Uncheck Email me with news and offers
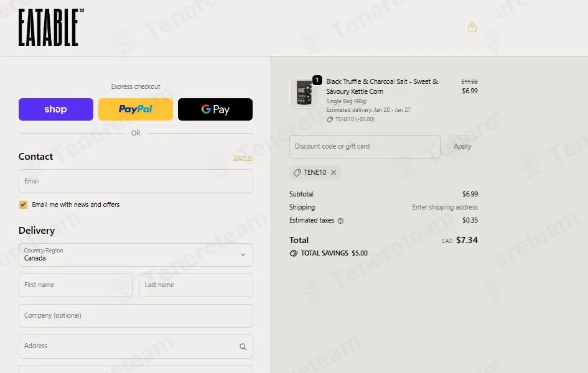This screenshot has width=588, height=373. 23,205
